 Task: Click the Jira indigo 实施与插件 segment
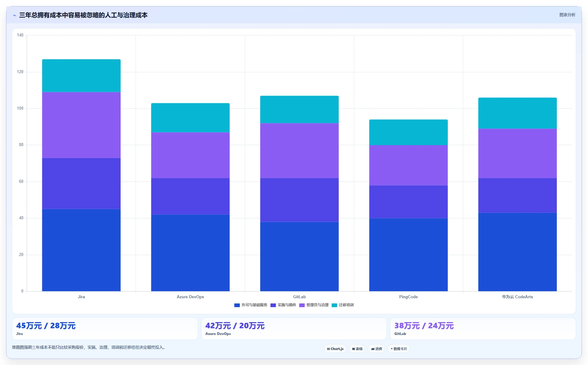pos(81,183)
